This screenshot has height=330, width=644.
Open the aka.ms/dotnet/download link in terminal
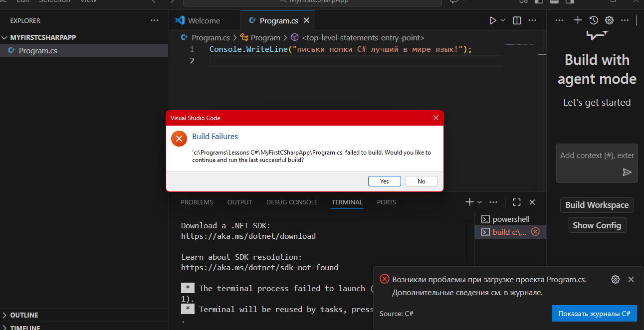[x=248, y=236]
